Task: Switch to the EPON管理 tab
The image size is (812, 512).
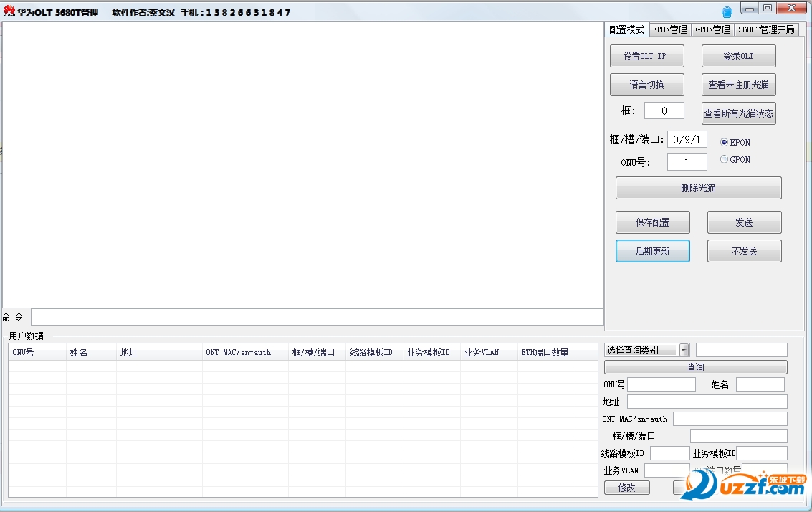Action: 669,29
